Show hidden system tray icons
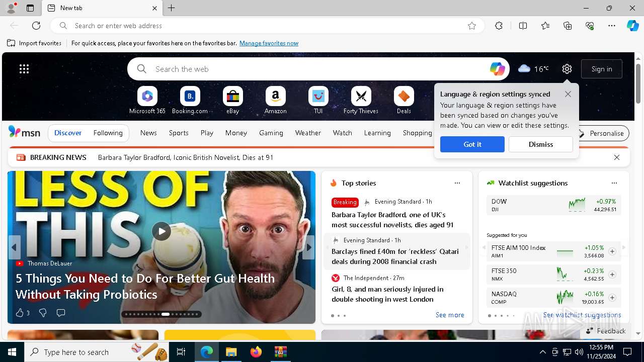This screenshot has height=362, width=644. tap(542, 352)
